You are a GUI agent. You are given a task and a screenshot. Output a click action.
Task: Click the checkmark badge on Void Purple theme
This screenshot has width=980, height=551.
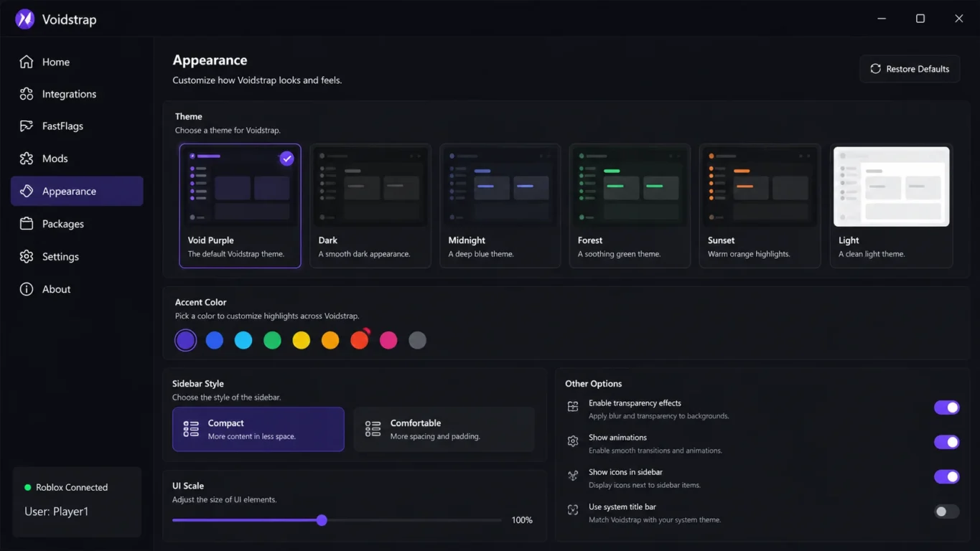coord(286,159)
